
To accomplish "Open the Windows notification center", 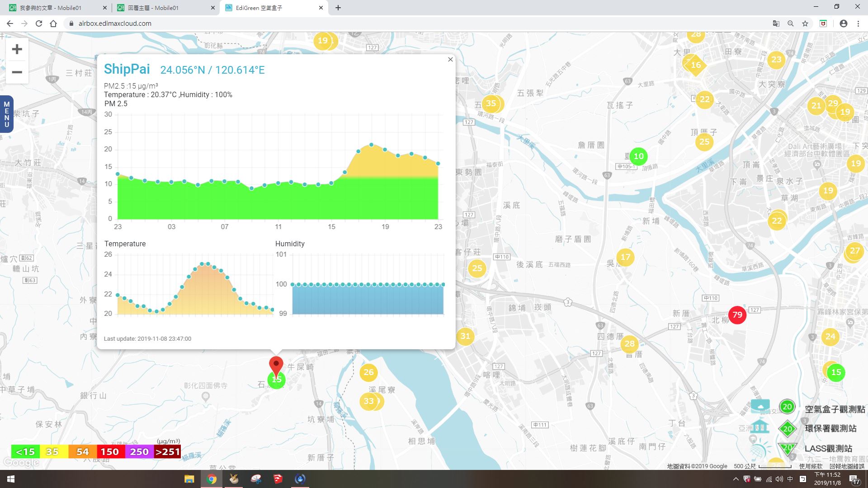I will click(x=854, y=479).
